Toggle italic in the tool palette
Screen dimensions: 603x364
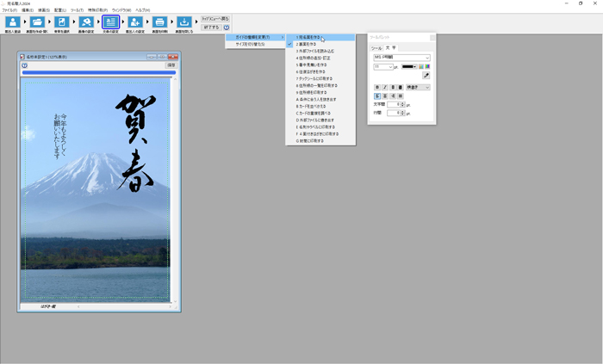click(383, 87)
